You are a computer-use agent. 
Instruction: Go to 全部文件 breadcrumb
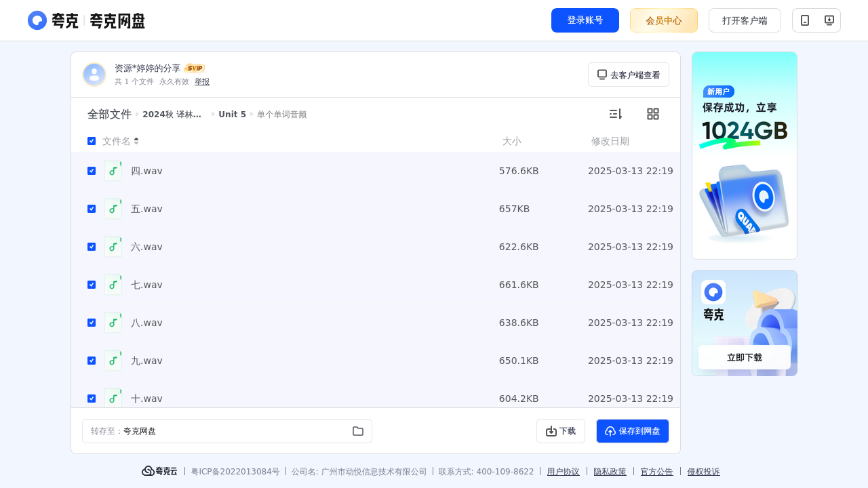[x=109, y=114]
